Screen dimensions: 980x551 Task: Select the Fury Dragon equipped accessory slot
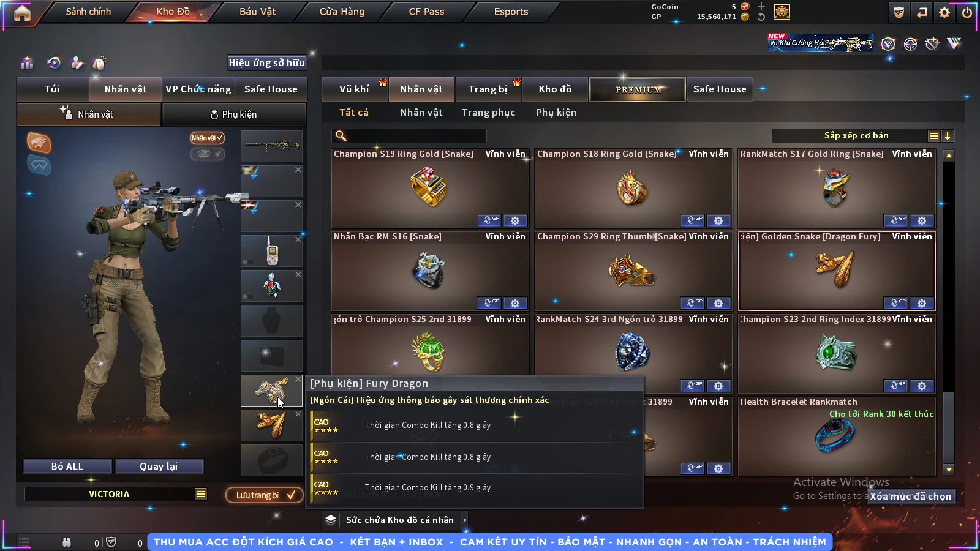(271, 391)
